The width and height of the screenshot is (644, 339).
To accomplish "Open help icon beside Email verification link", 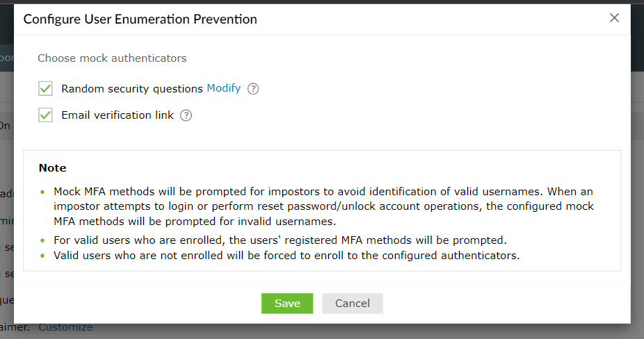I will (x=186, y=115).
